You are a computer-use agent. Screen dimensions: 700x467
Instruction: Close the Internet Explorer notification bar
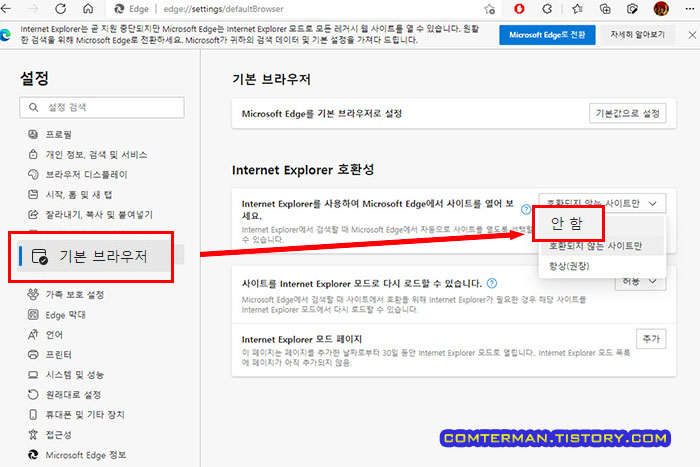[x=692, y=35]
